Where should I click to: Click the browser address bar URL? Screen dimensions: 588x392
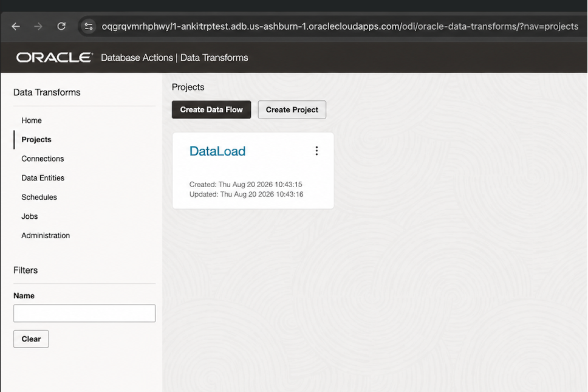(x=340, y=26)
